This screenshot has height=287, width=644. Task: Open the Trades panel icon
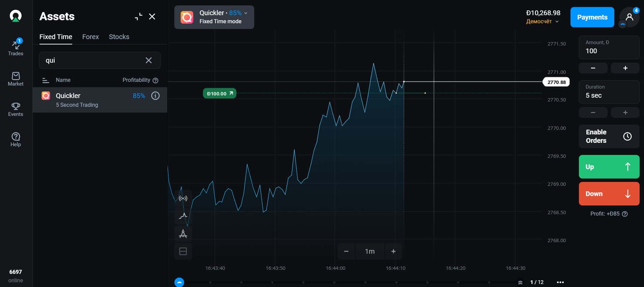[x=16, y=47]
